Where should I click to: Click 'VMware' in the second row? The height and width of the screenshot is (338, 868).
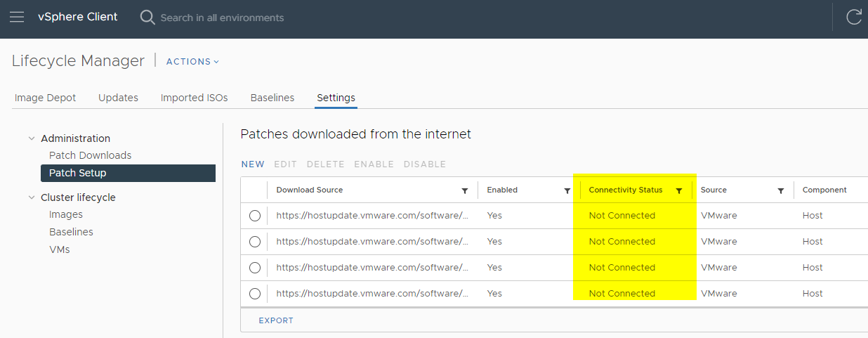coord(719,242)
